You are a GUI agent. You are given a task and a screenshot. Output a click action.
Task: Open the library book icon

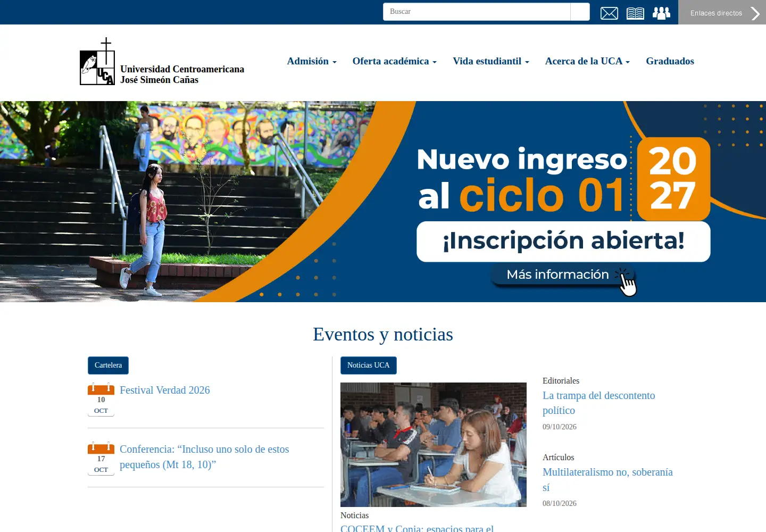tap(635, 13)
